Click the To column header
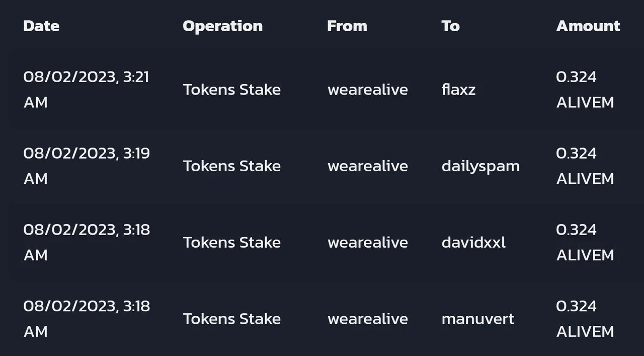This screenshot has height=356, width=644. pyautogui.click(x=450, y=26)
